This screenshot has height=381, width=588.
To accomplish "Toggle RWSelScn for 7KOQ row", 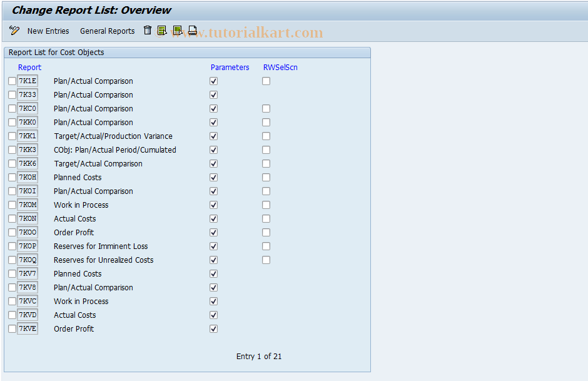I will pos(266,260).
